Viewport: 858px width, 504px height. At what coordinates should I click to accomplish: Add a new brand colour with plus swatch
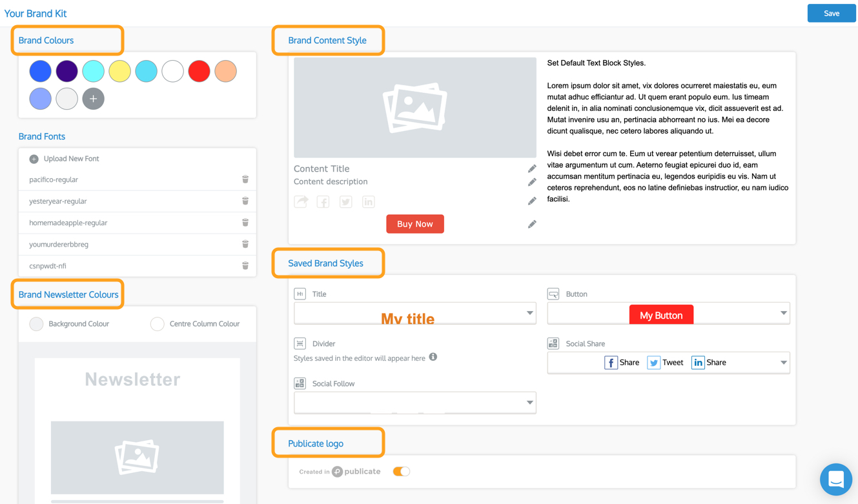click(93, 99)
